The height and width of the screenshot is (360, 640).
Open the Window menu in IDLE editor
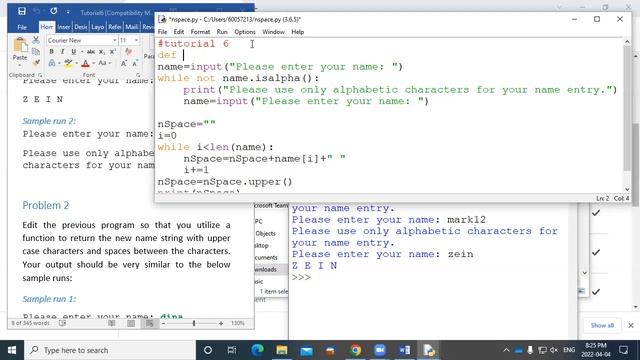[273, 32]
